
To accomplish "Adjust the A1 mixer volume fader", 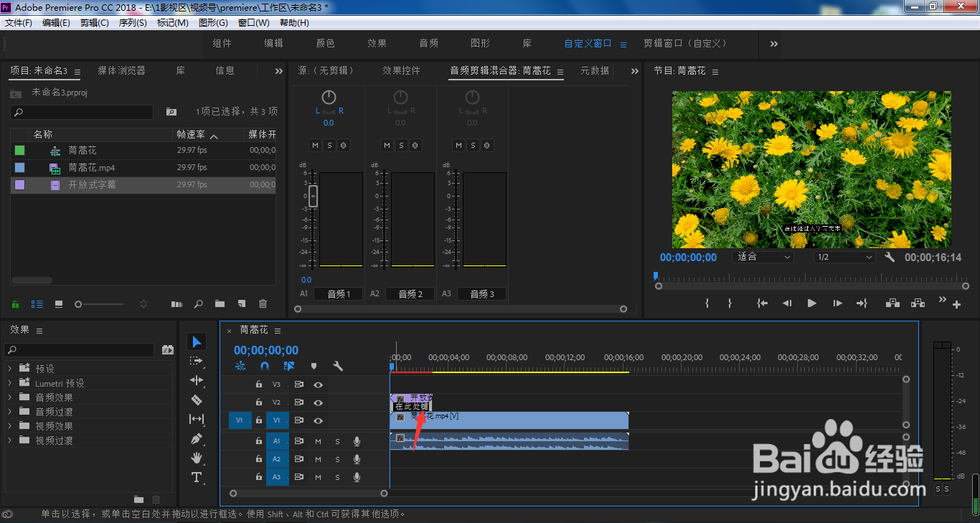I will click(313, 195).
